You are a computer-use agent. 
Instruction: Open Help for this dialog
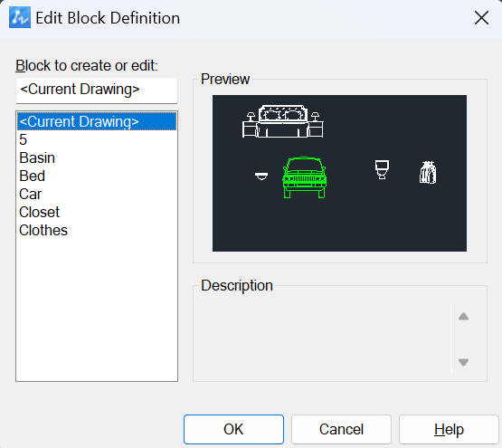(449, 429)
